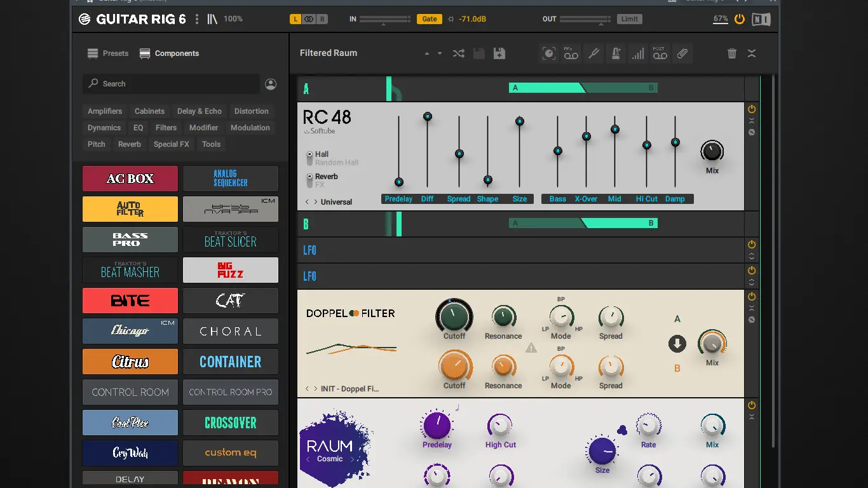This screenshot has height=488, width=868.
Task: Filter components by Amplifiers
Action: pos(105,111)
